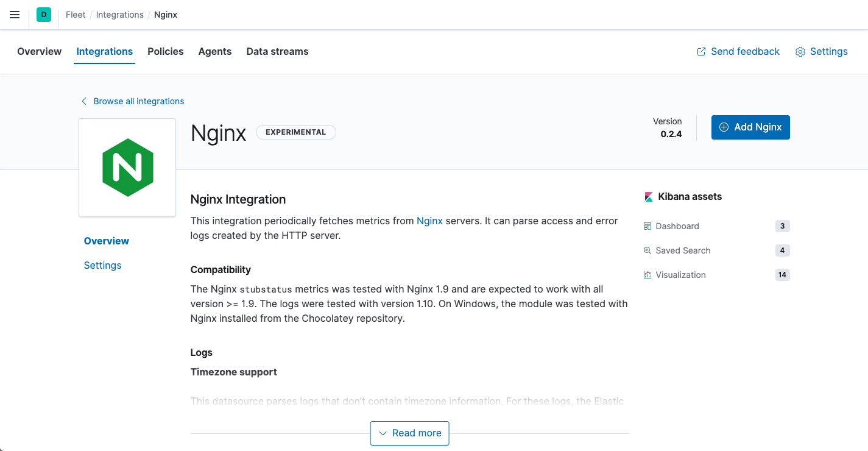Viewport: 868px width, 451px height.
Task: Select the Data streams tab
Action: coord(277,51)
